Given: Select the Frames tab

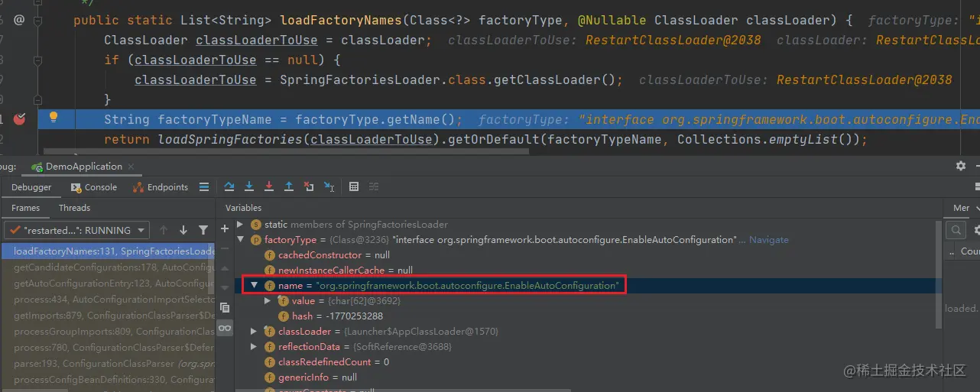Looking at the screenshot, I should pos(25,208).
